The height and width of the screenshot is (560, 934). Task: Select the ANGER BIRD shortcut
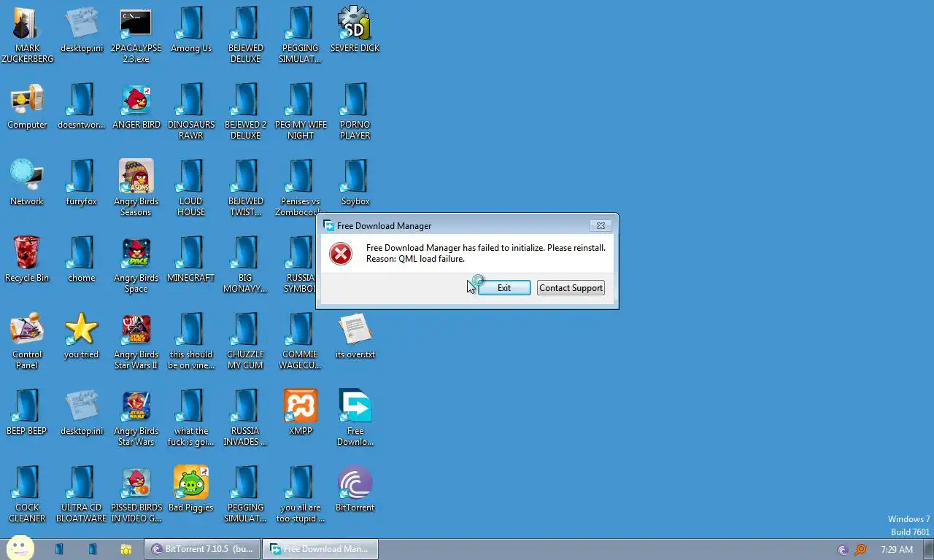pyautogui.click(x=136, y=106)
